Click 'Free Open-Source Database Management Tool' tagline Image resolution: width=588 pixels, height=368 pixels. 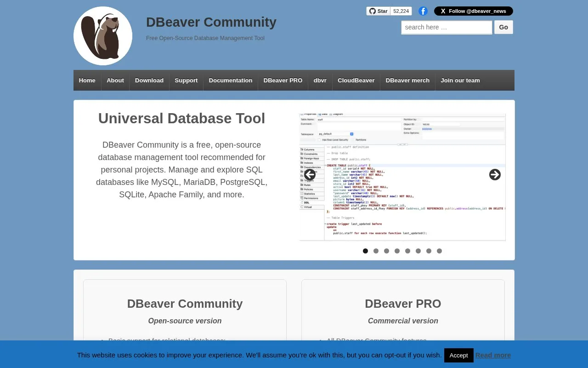point(205,38)
